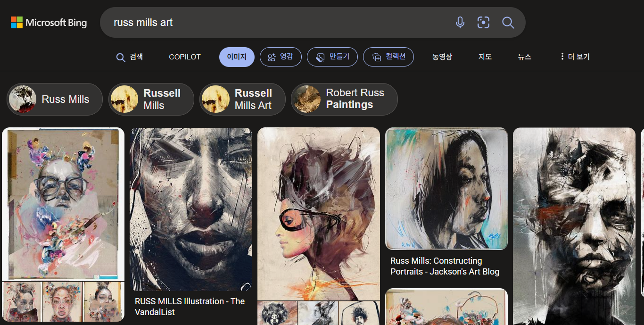Open the colorful portrait with glasses image
This screenshot has height=325, width=644.
(63, 204)
